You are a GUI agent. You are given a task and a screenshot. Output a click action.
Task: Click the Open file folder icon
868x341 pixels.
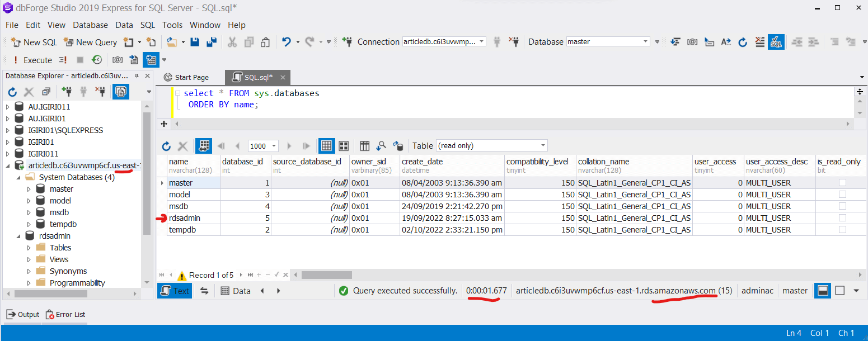pos(172,42)
